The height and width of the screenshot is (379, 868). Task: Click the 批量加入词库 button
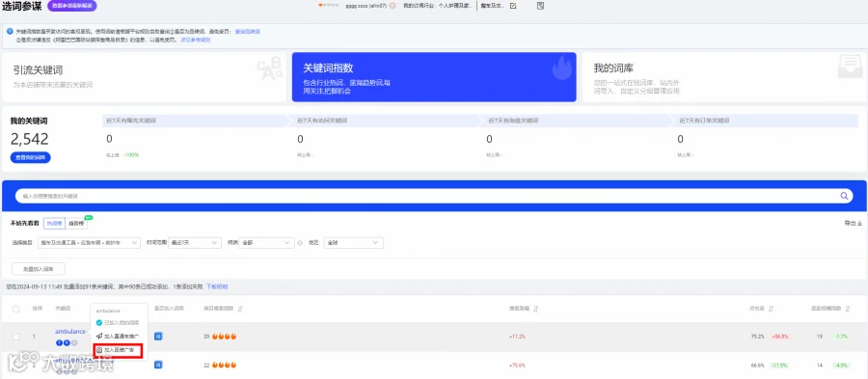coord(39,269)
